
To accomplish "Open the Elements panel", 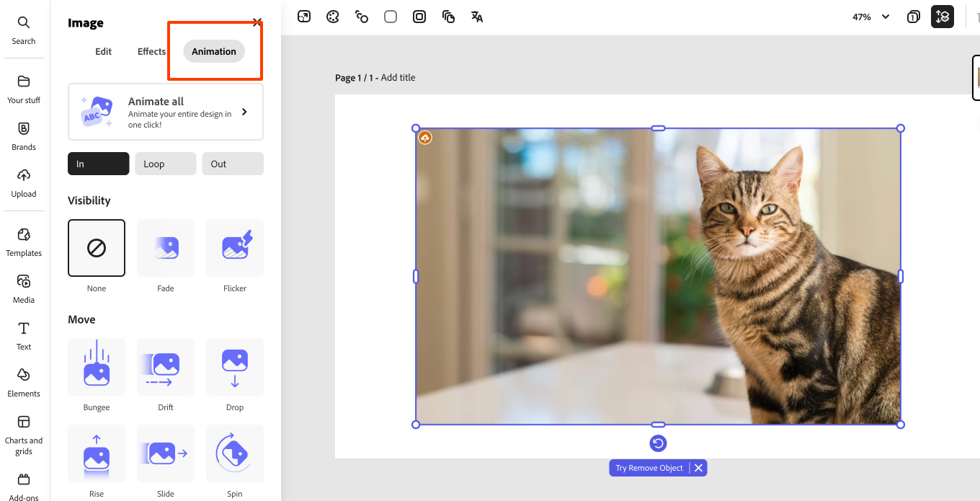I will pyautogui.click(x=24, y=383).
